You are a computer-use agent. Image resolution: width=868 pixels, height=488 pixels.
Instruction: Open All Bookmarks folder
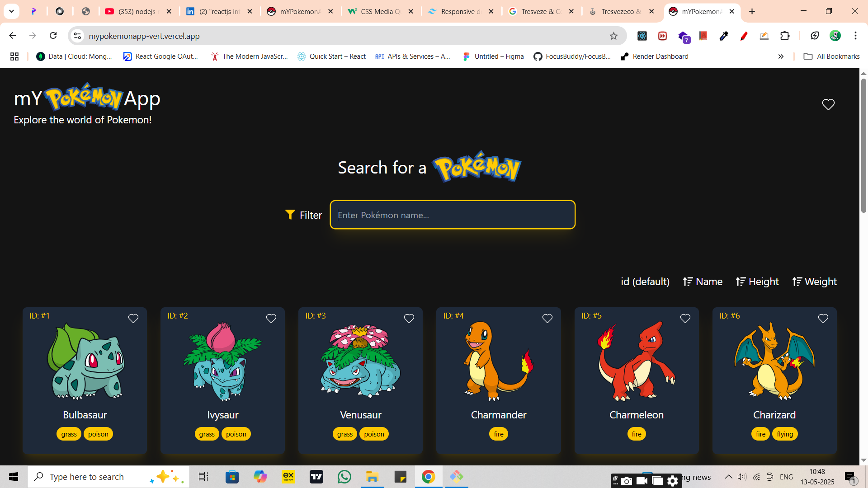(x=831, y=56)
